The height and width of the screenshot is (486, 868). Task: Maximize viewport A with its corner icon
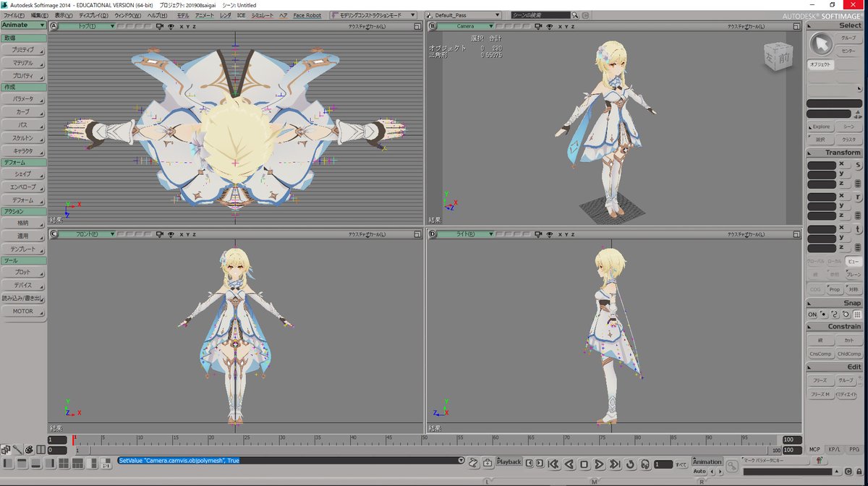pyautogui.click(x=417, y=26)
